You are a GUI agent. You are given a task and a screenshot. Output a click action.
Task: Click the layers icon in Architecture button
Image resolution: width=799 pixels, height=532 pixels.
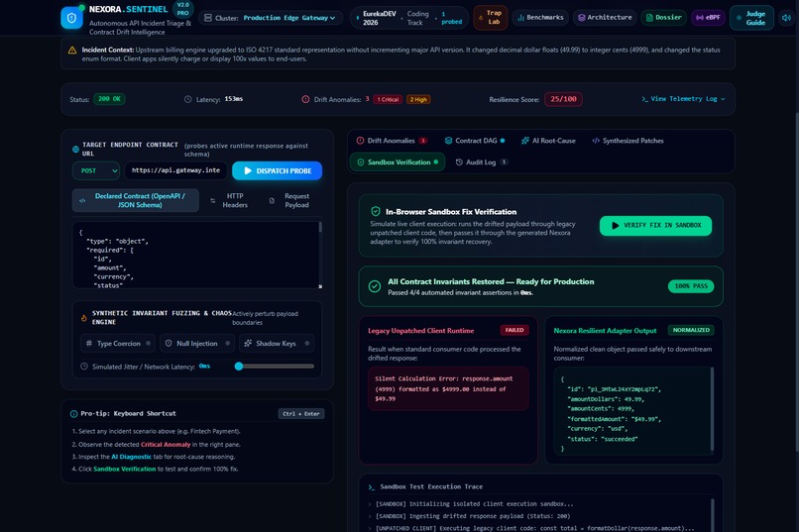coord(582,17)
